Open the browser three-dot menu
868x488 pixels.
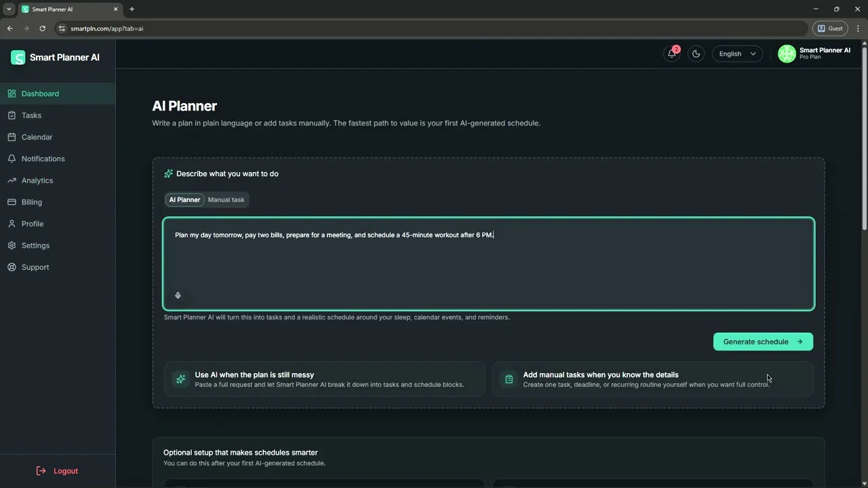point(858,28)
